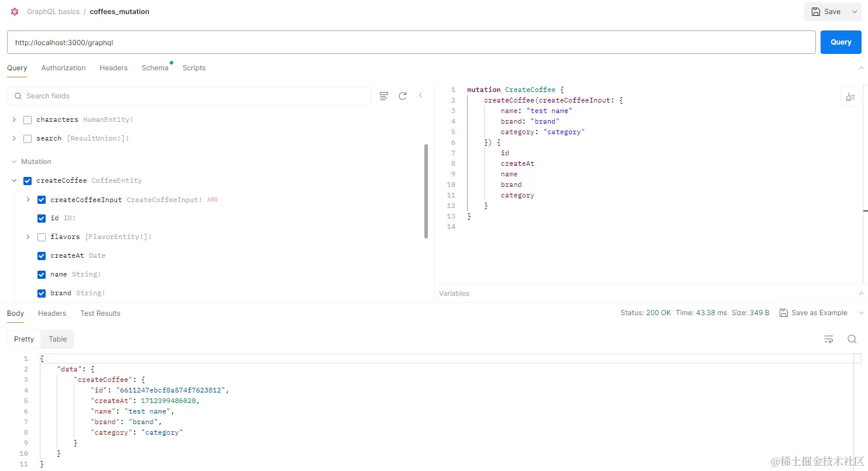This screenshot has width=868, height=471.
Task: Click into the Search fields box
Action: 189,96
